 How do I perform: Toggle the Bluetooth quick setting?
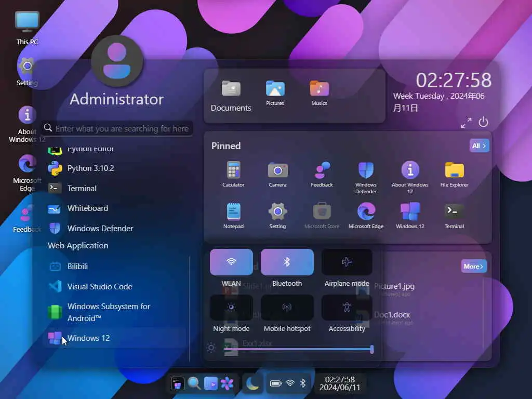pos(287,262)
